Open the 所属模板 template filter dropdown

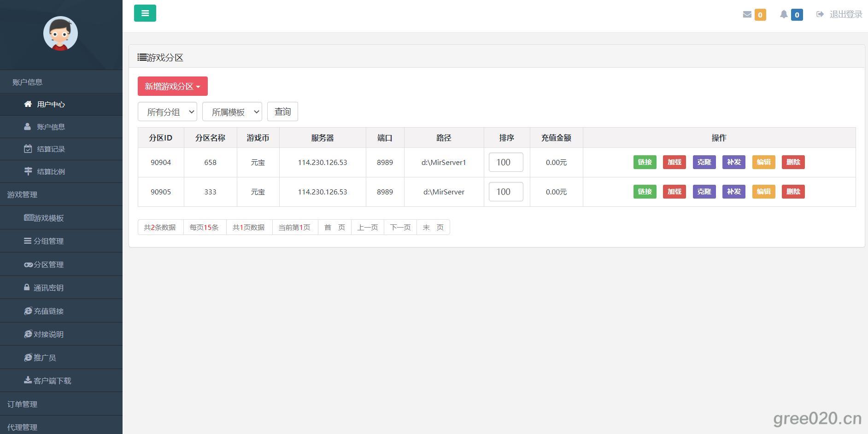(232, 112)
